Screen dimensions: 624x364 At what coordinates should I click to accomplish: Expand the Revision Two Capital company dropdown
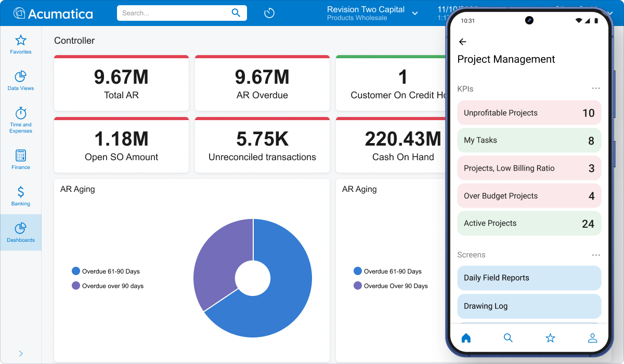pyautogui.click(x=414, y=13)
